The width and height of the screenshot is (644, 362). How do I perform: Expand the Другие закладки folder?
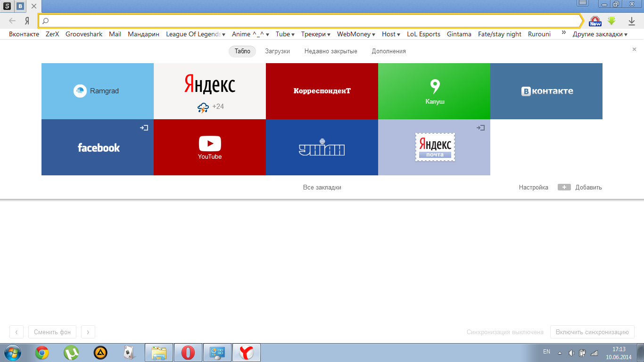pos(600,34)
